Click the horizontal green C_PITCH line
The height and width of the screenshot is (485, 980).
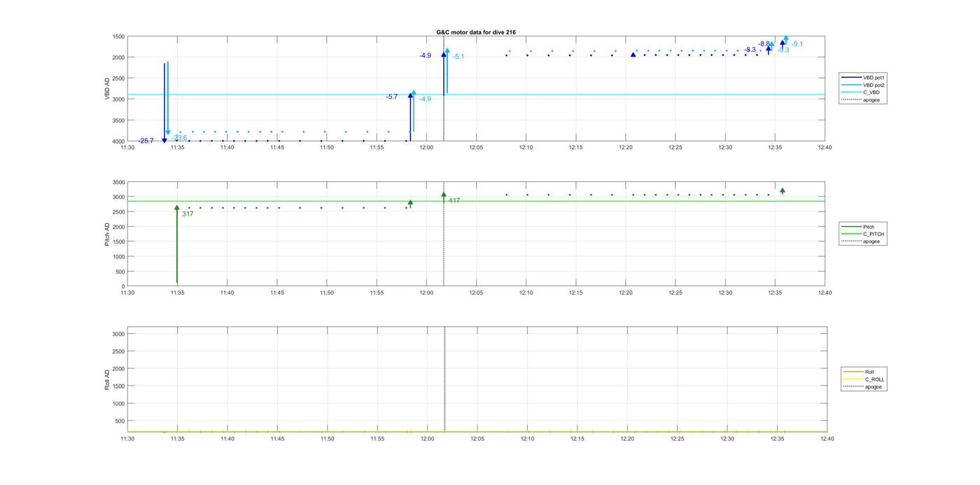point(476,202)
